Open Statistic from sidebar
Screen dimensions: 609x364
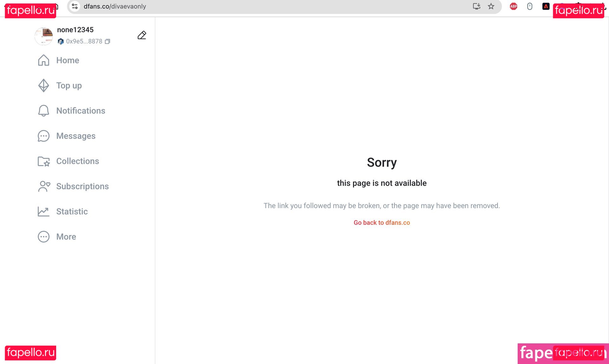(x=72, y=211)
